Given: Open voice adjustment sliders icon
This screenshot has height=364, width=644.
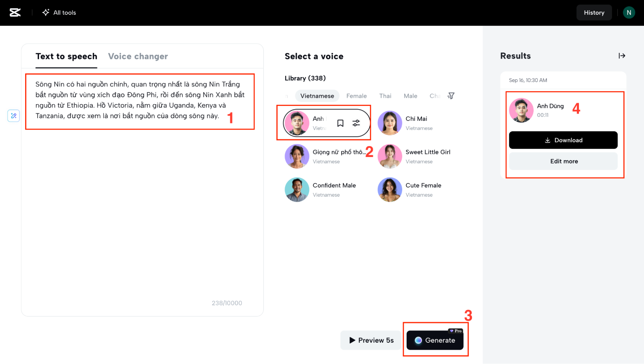Looking at the screenshot, I should tap(356, 123).
